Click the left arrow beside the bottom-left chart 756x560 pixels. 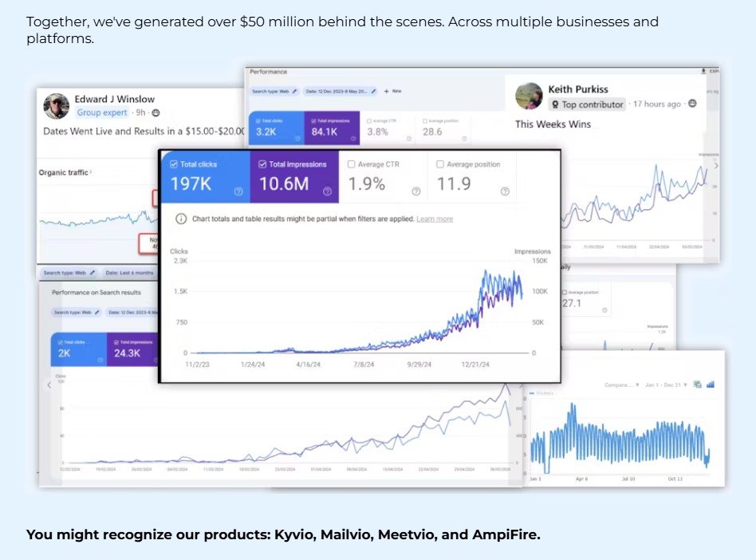tap(49, 385)
